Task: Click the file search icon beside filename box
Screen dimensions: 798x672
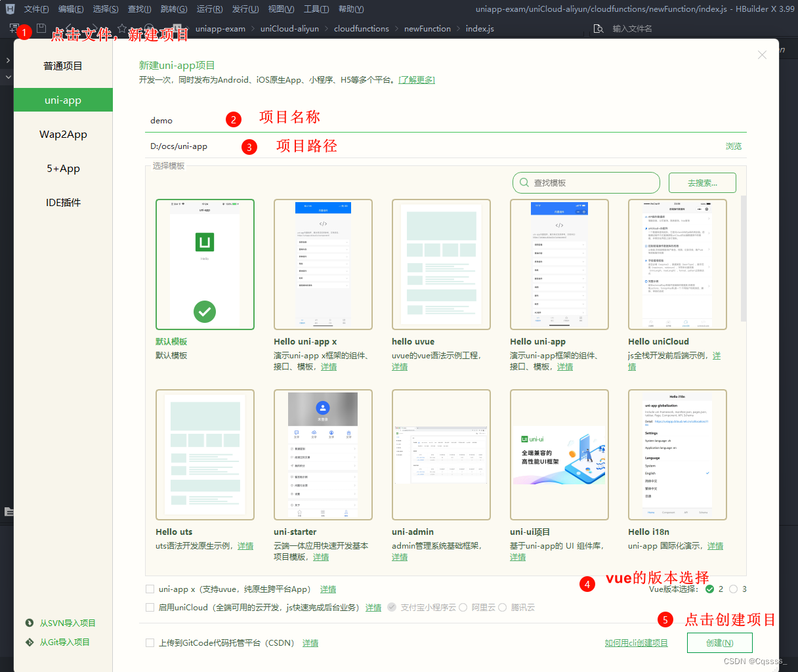Action: (598, 29)
